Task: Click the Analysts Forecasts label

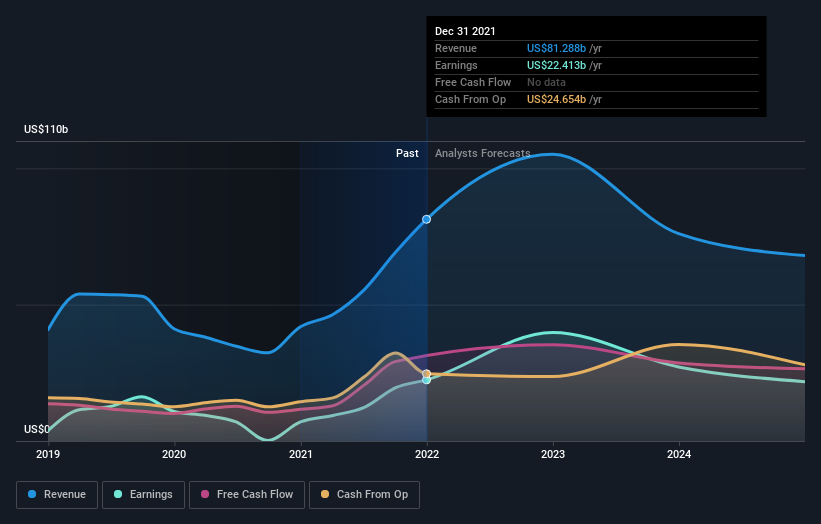Action: 482,153
